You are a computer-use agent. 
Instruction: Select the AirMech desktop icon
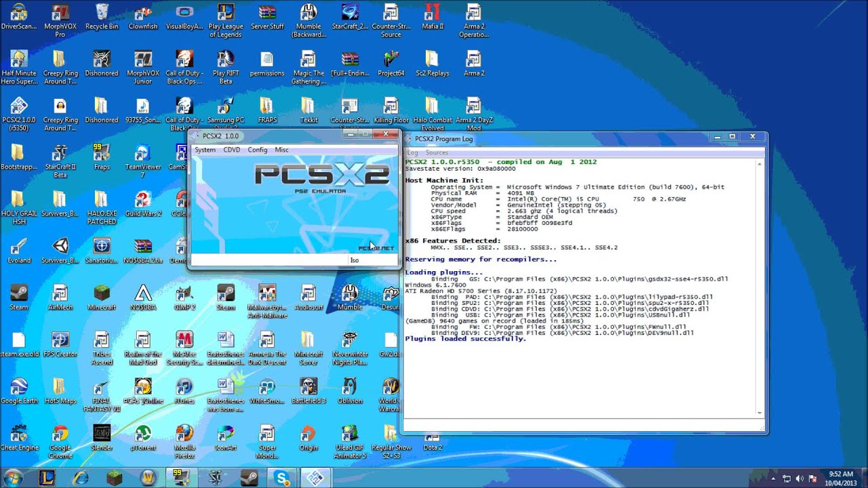(x=60, y=297)
